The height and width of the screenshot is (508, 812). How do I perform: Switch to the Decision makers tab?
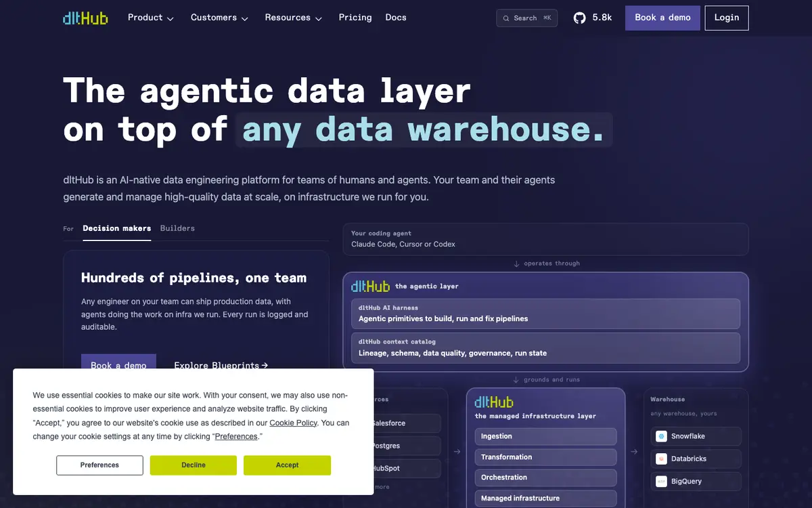click(117, 228)
